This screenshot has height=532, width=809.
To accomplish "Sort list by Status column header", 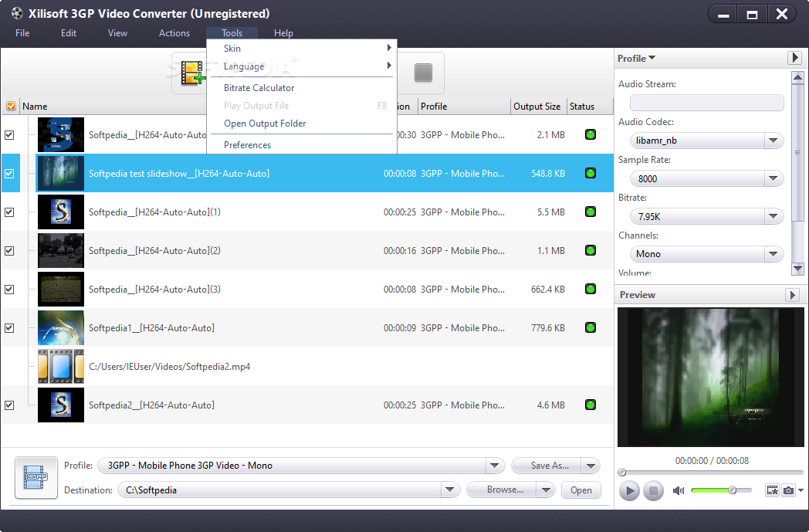I will [590, 107].
